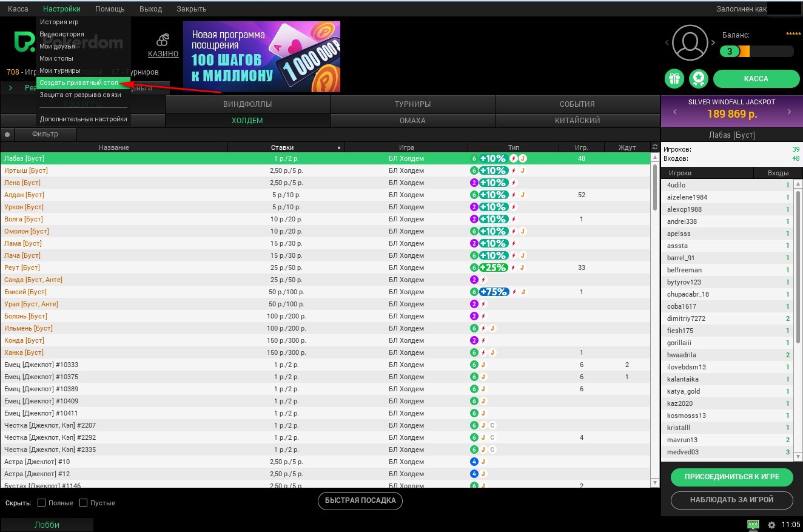Click the level 3 progress bar
803x532 pixels.
point(756,52)
